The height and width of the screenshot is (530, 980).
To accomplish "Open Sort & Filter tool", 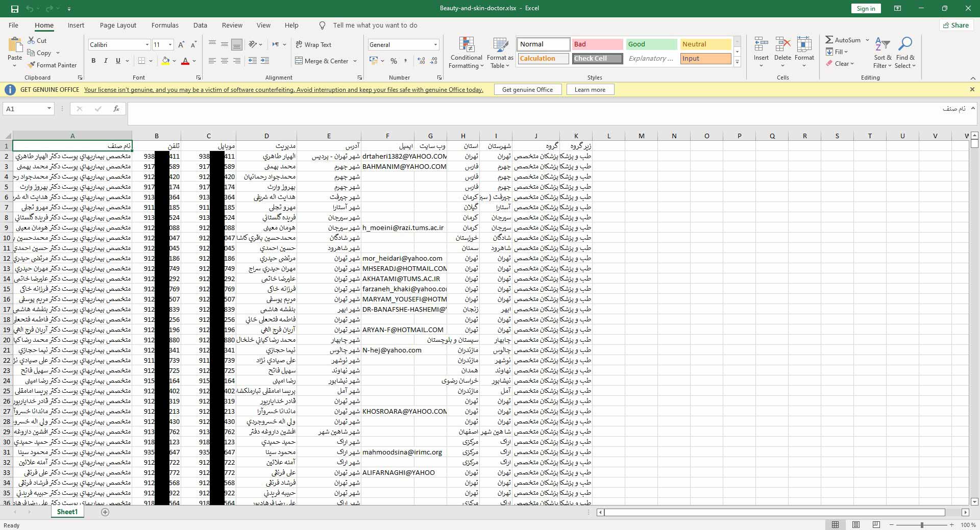I will coord(882,45).
